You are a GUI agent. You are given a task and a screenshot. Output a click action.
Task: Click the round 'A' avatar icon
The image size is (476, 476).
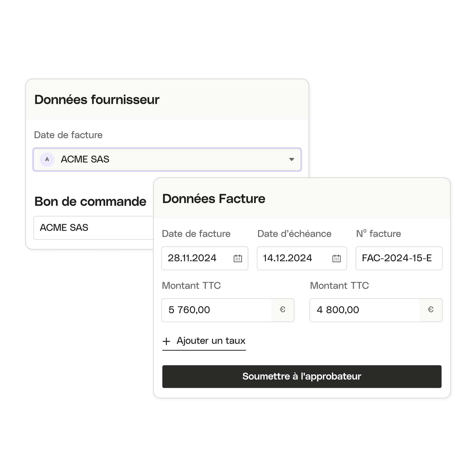(47, 159)
